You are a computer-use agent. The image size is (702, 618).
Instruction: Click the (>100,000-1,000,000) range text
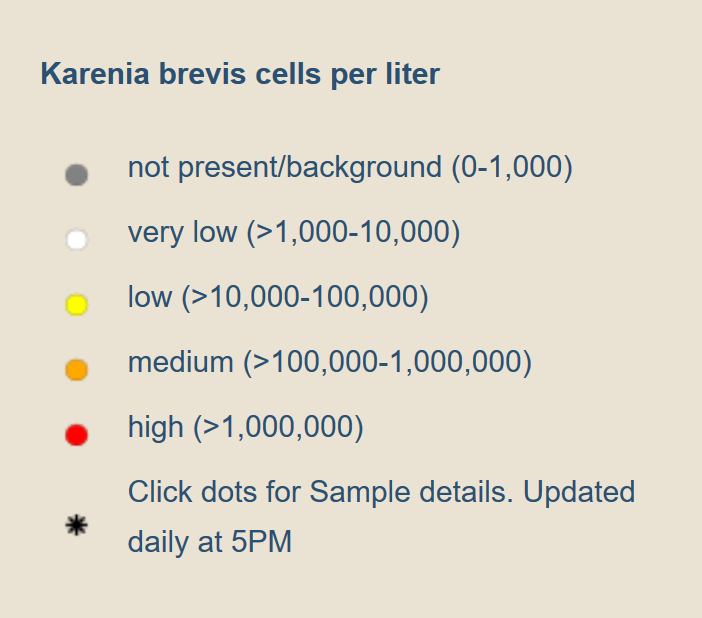[388, 363]
